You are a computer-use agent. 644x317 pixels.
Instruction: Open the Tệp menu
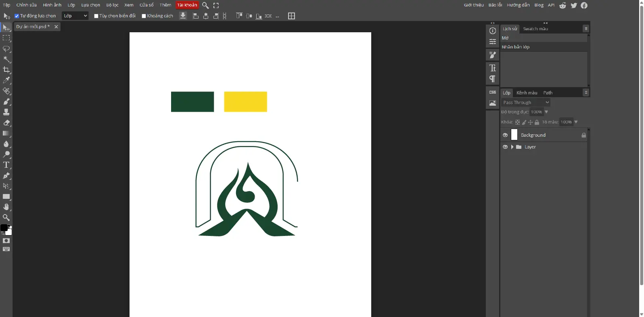(6, 5)
